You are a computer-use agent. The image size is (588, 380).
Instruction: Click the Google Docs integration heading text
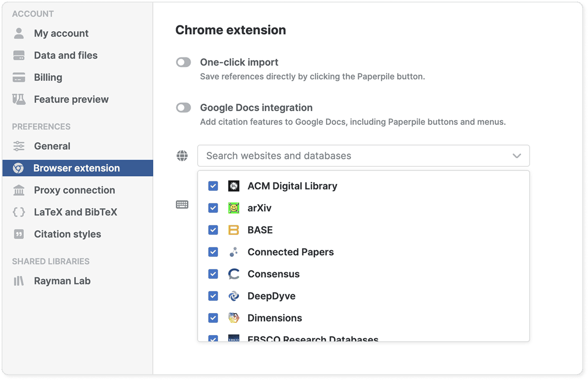[x=256, y=108]
